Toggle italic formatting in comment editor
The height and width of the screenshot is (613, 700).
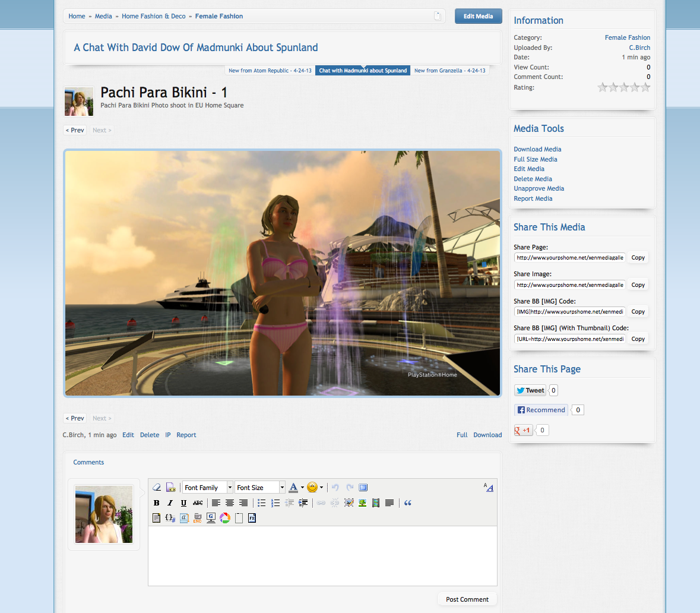tap(170, 503)
